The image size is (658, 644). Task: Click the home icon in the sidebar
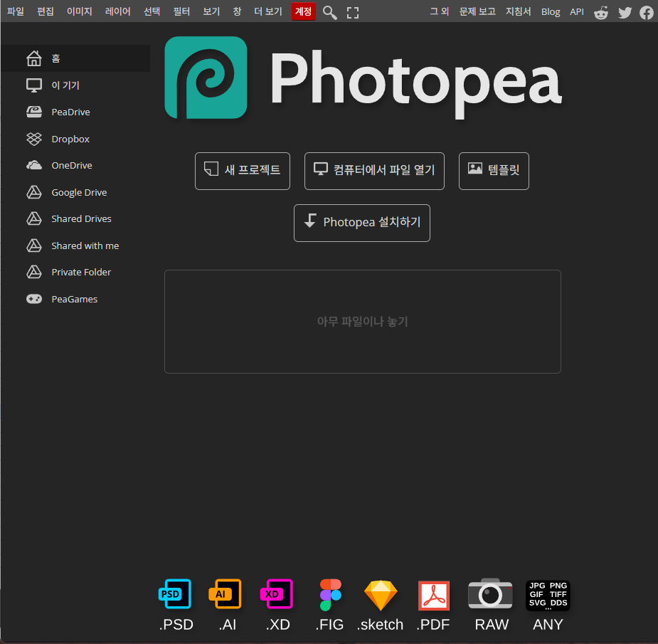click(34, 58)
